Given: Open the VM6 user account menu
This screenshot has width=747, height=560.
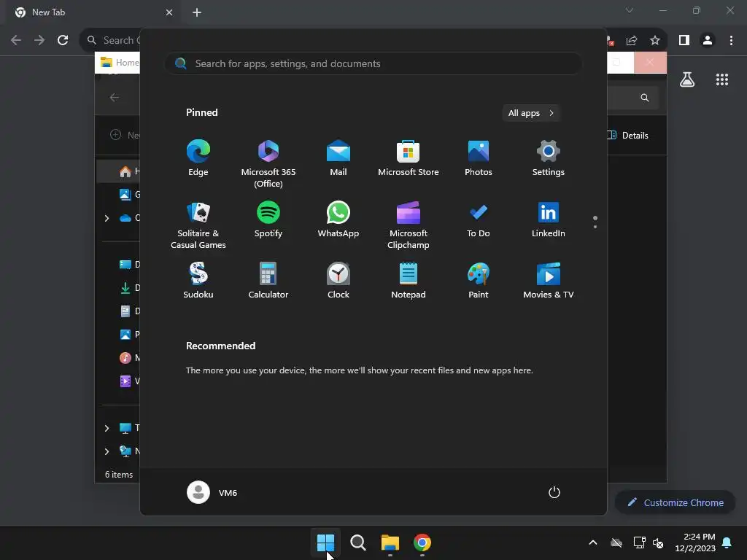Looking at the screenshot, I should coord(212,492).
